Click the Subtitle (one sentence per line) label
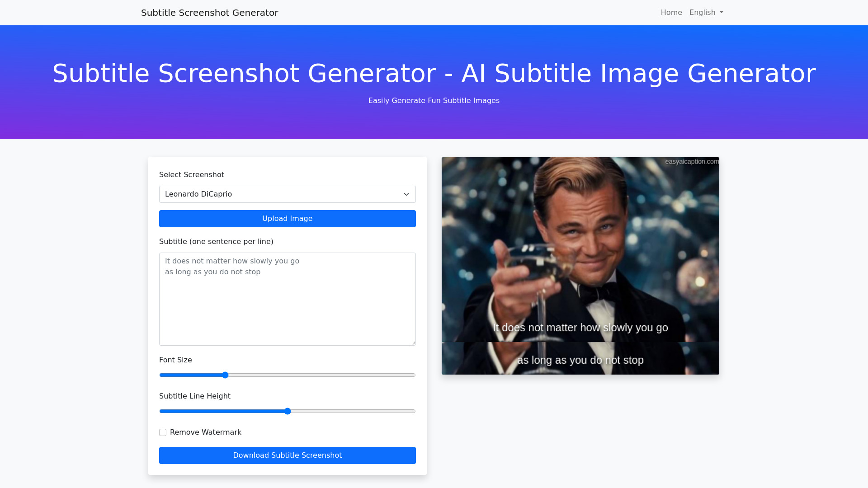Screen dimensions: 868x488 pyautogui.click(x=216, y=241)
